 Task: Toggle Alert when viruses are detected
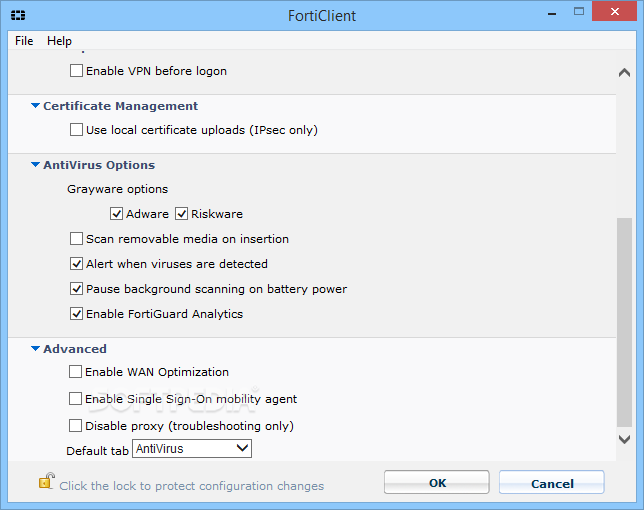tap(76, 264)
